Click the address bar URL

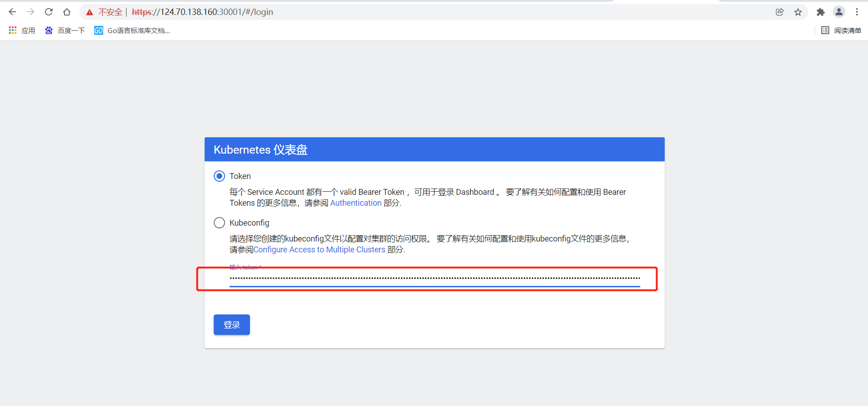click(202, 12)
